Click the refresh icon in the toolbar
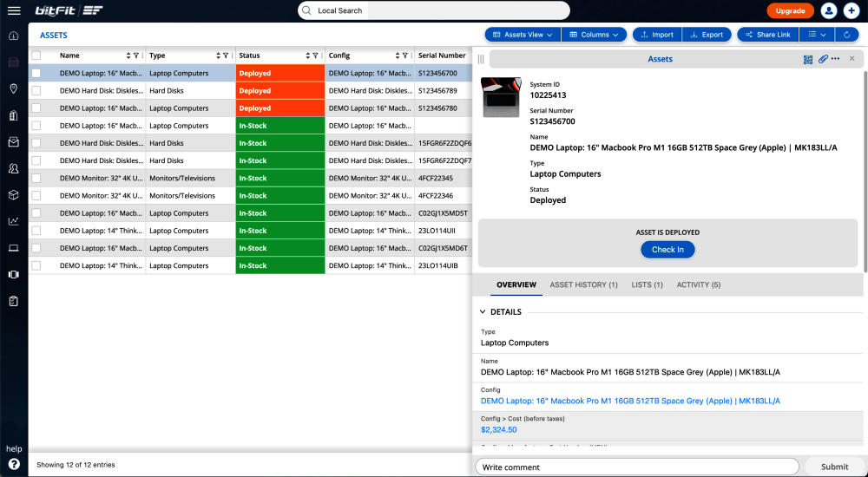 (x=846, y=35)
